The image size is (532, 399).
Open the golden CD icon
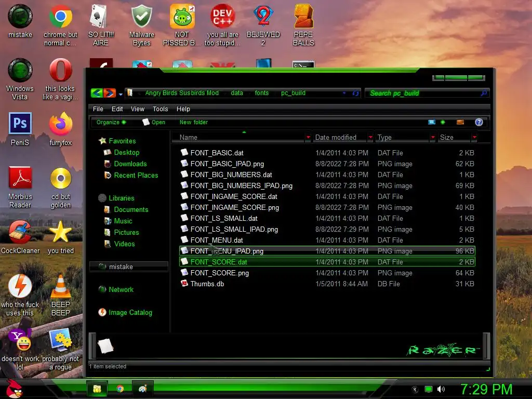tap(61, 187)
